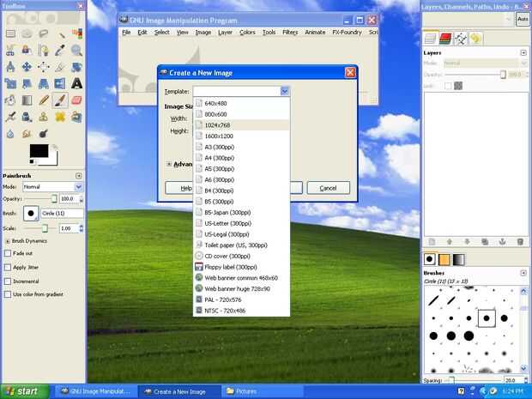The height and width of the screenshot is (399, 532).
Task: Open the Layers panel menu button
Action: pos(523,53)
